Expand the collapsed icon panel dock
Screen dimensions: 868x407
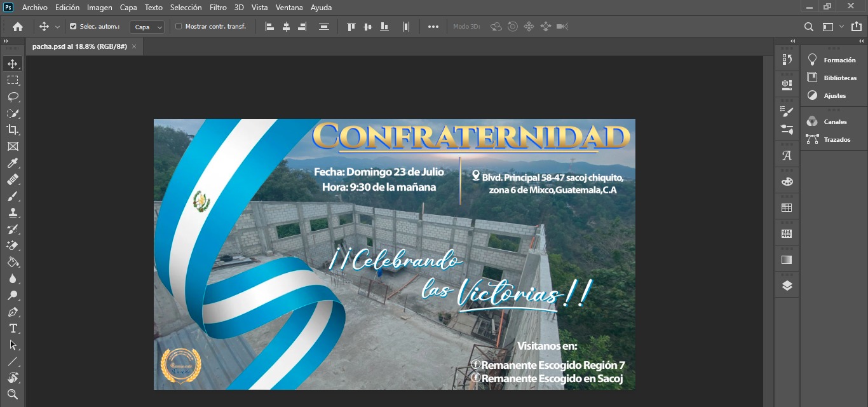coord(792,41)
